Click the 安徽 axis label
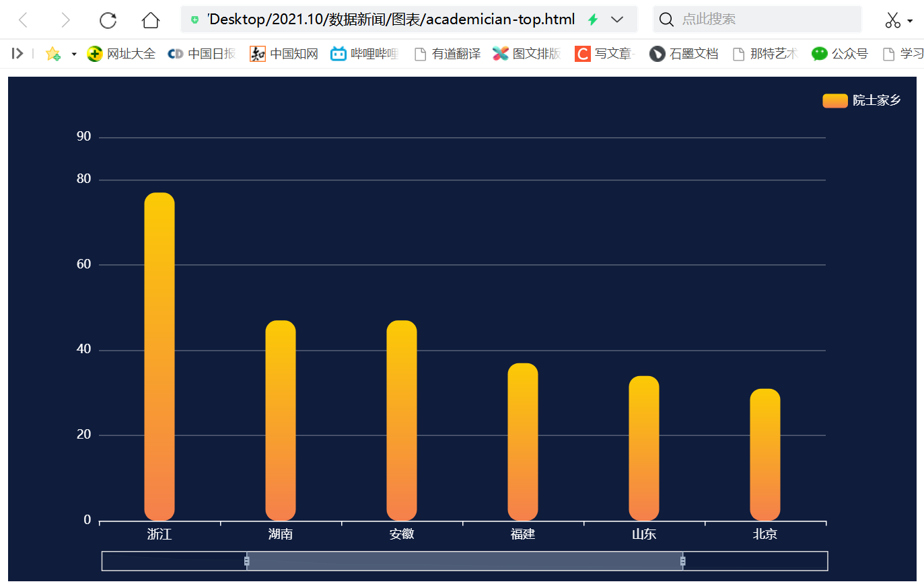Image resolution: width=924 pixels, height=588 pixels. pyautogui.click(x=402, y=534)
